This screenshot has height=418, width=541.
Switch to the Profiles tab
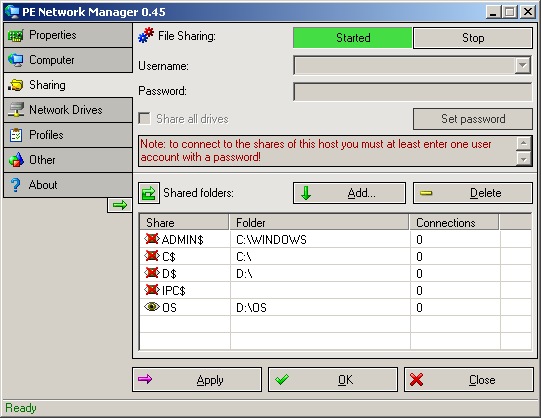68,135
